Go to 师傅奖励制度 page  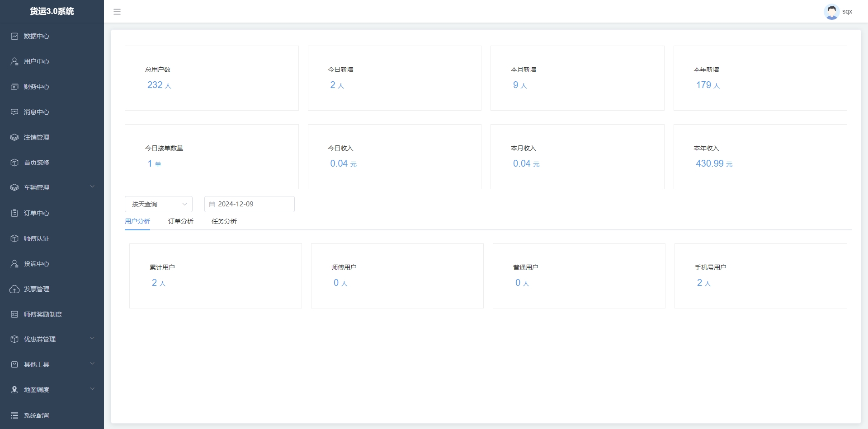click(43, 314)
